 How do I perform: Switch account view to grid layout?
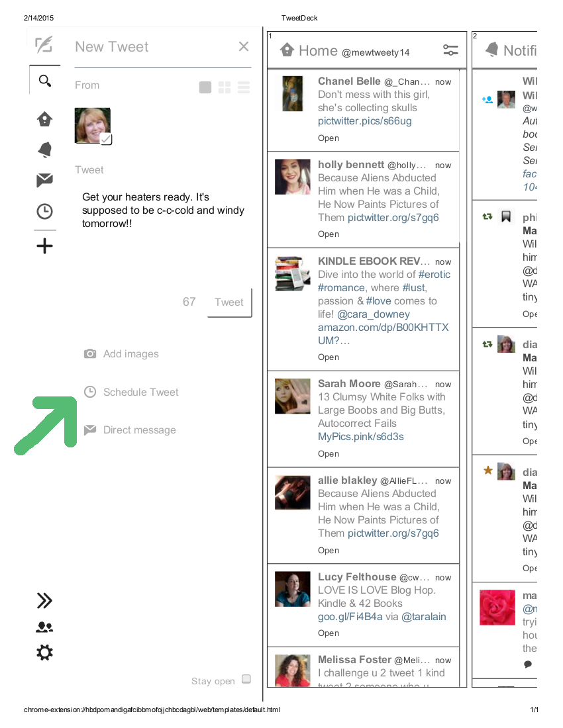click(225, 87)
